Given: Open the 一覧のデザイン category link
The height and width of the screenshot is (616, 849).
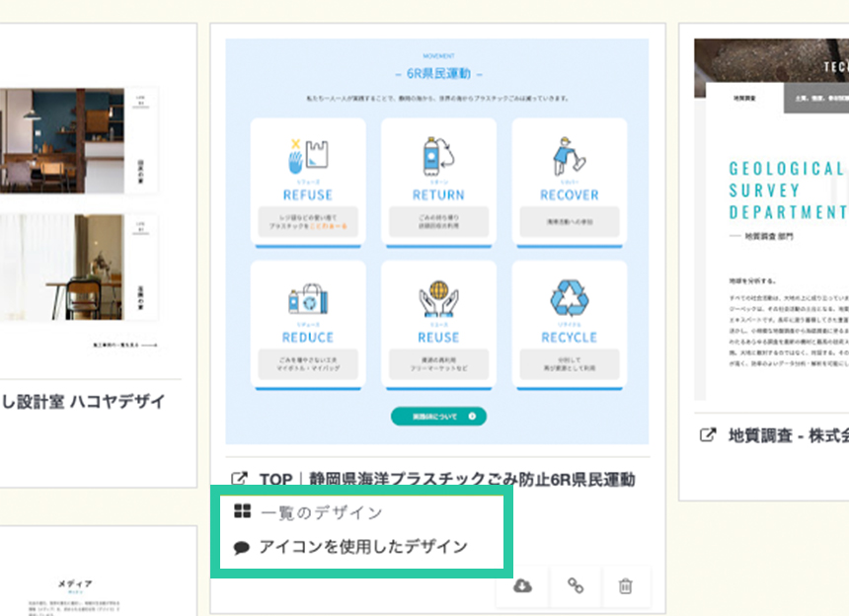Looking at the screenshot, I should 321,512.
